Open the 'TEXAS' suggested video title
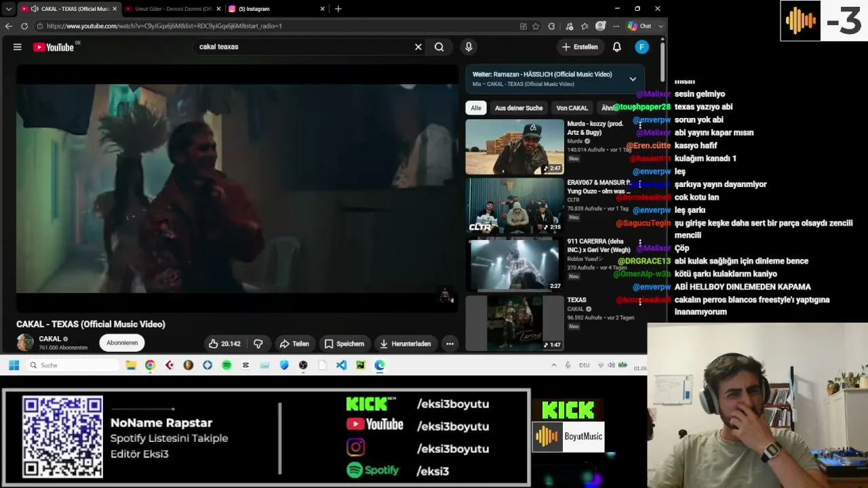 coord(577,300)
